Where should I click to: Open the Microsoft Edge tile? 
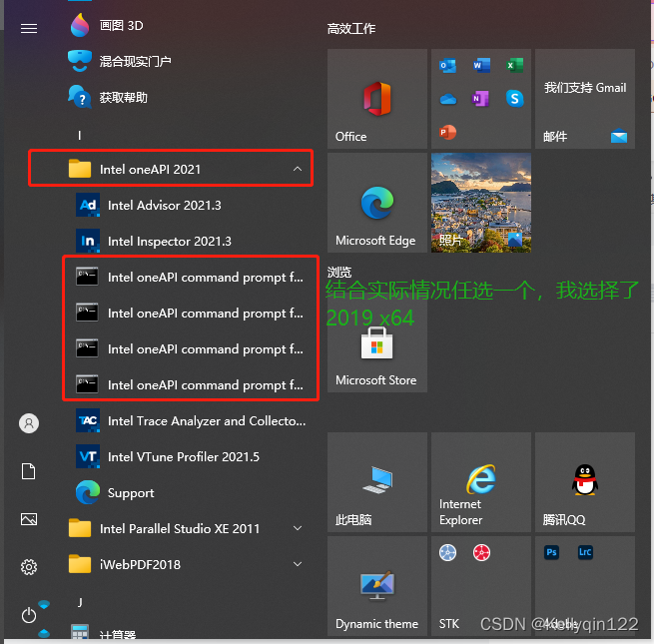(x=377, y=203)
